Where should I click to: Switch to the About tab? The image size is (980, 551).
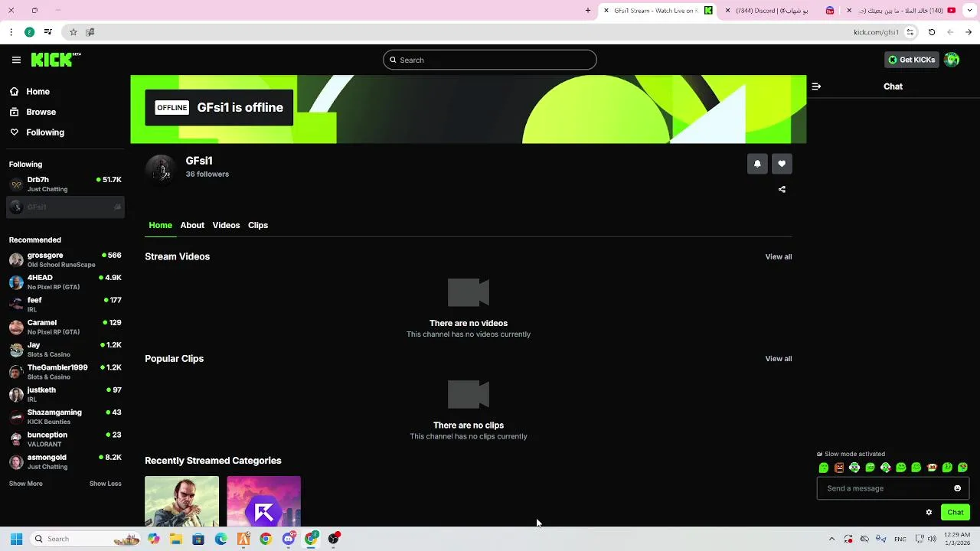coord(192,225)
